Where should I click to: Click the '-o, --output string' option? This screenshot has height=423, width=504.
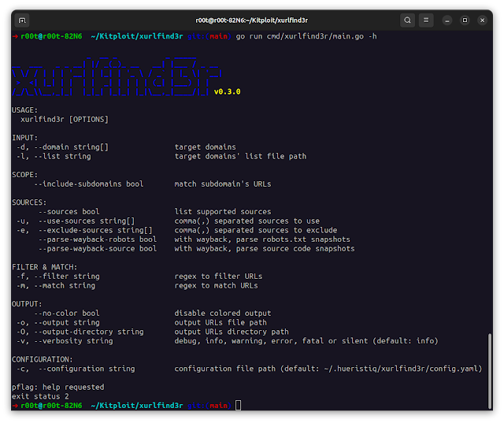58,323
